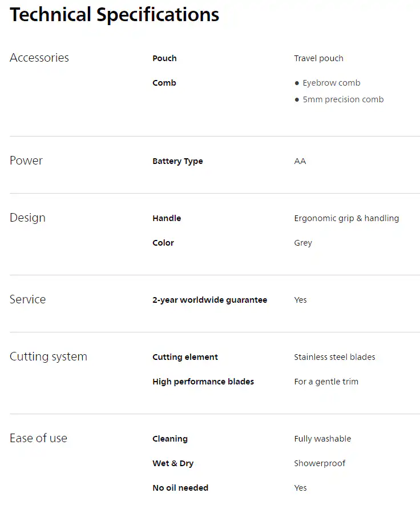Click the 5mm precision comb bullet item
The image size is (420, 517).
[339, 99]
